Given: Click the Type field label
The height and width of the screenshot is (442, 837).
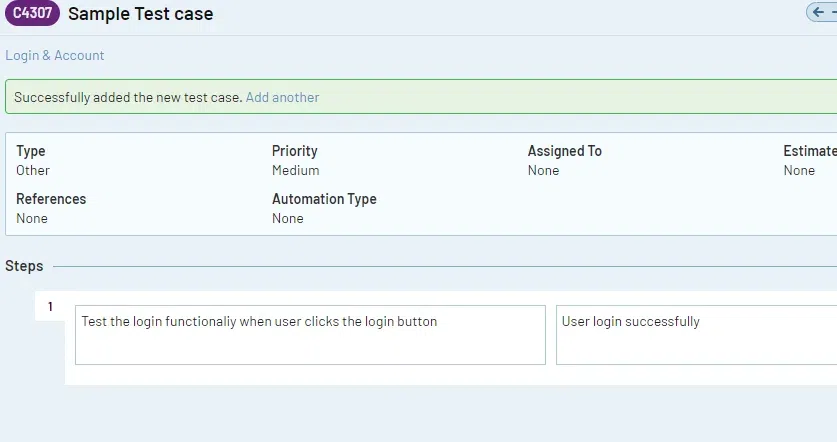Looking at the screenshot, I should (x=31, y=151).
